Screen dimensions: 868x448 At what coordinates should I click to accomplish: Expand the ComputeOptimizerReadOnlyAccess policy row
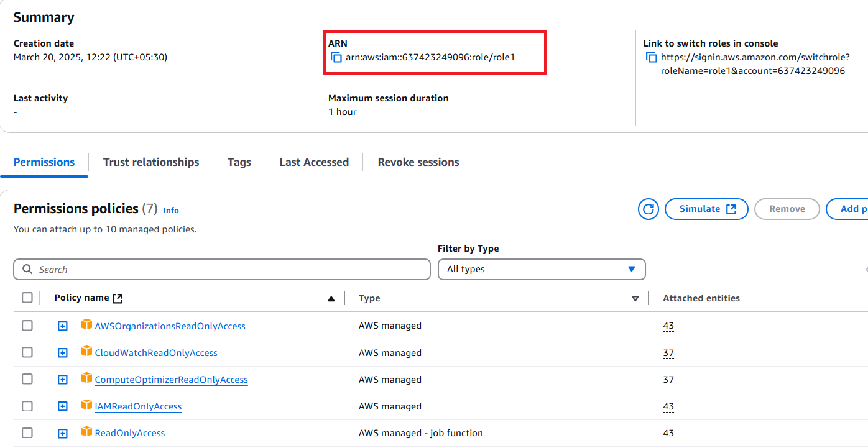pos(62,380)
